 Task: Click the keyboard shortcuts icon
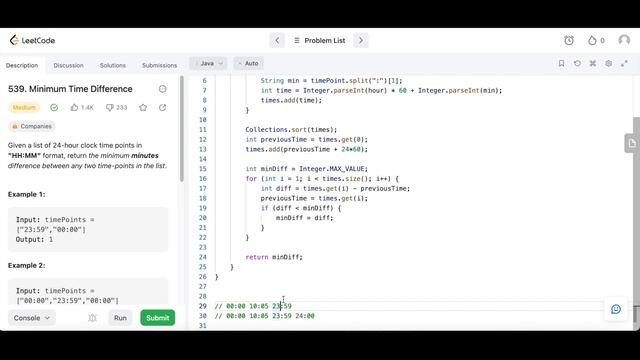click(x=593, y=63)
